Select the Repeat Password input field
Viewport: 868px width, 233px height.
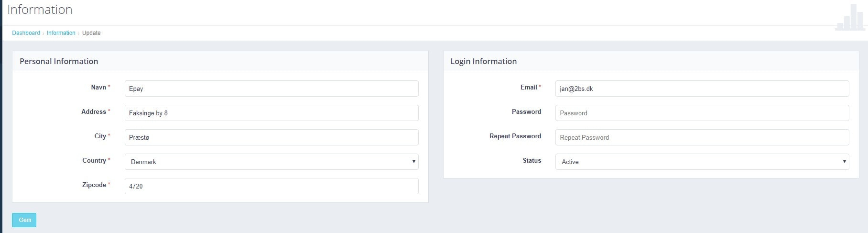click(702, 137)
